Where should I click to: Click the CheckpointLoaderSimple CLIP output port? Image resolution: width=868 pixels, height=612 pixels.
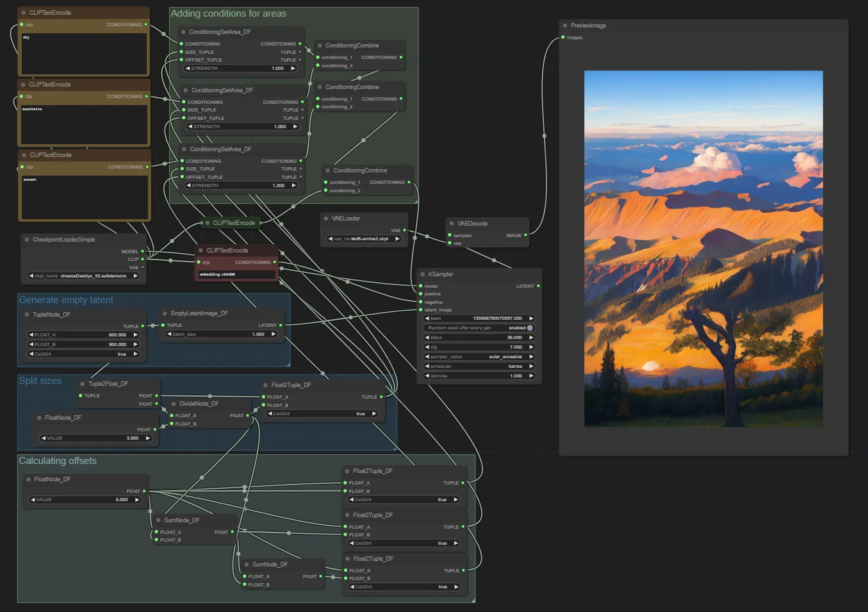(142, 259)
